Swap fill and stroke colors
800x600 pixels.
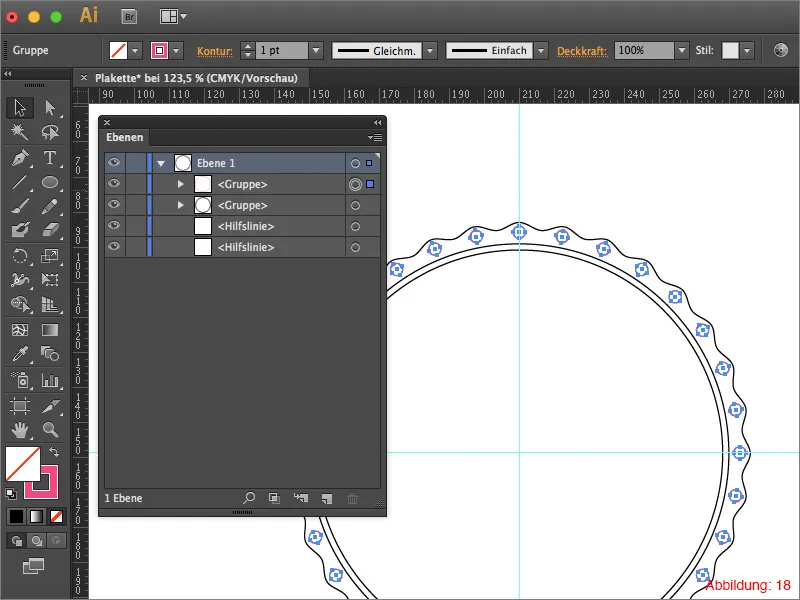point(54,452)
